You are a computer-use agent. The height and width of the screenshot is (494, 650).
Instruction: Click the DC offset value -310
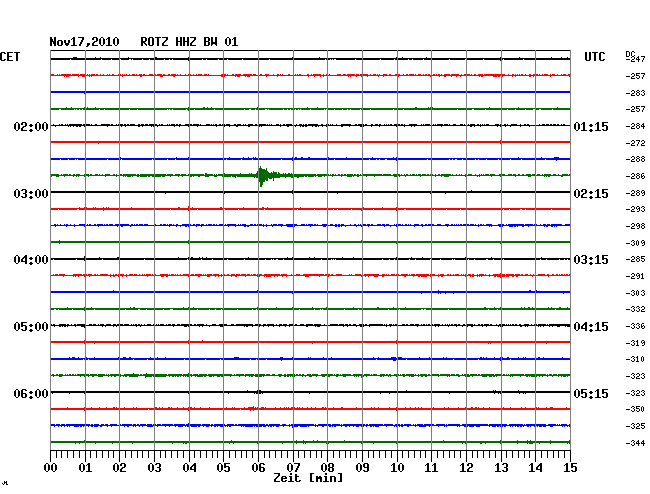[x=635, y=359]
